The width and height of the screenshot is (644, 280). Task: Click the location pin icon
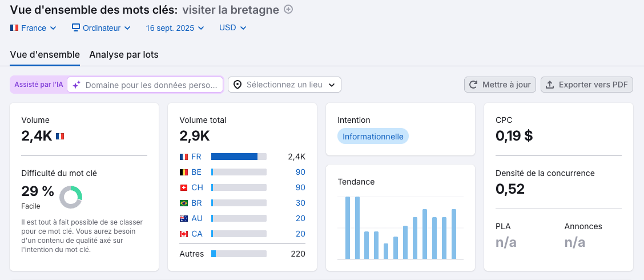(238, 85)
